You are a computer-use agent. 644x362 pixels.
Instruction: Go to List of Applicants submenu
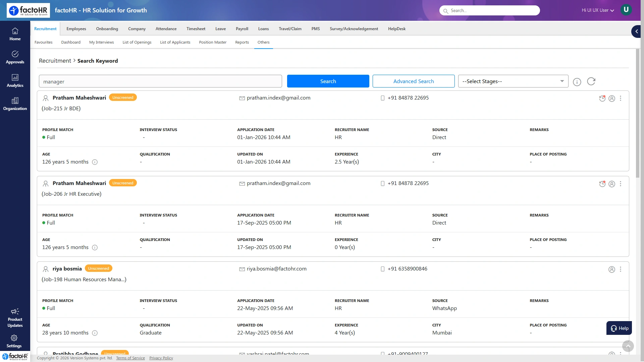[x=175, y=42]
